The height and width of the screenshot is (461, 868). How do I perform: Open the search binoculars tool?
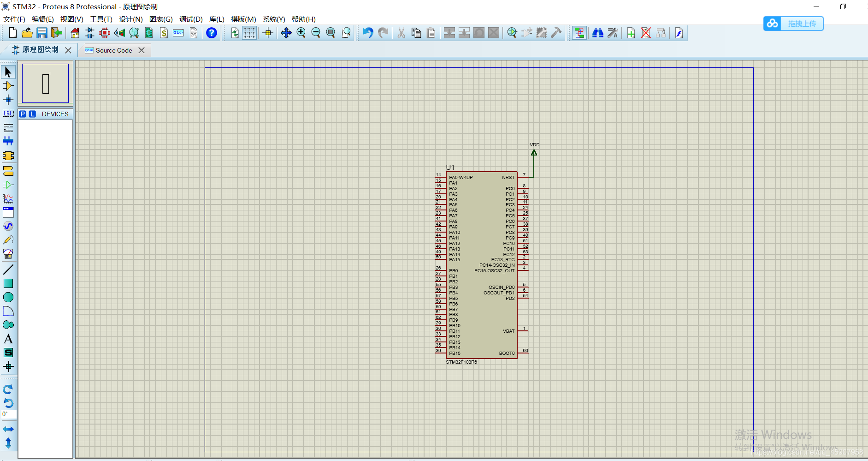(x=598, y=33)
